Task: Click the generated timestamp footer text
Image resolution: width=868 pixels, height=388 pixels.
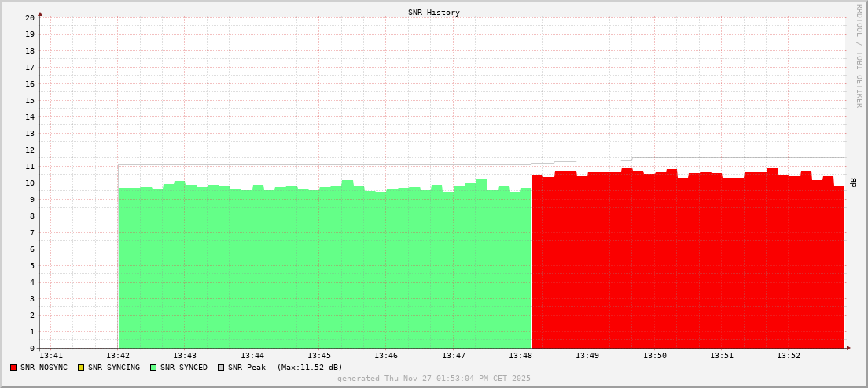Action: (x=434, y=379)
